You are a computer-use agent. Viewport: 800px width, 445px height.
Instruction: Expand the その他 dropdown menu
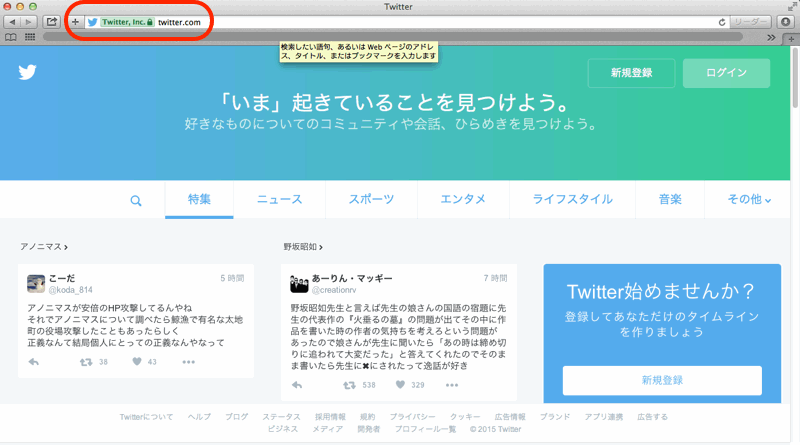tap(749, 200)
